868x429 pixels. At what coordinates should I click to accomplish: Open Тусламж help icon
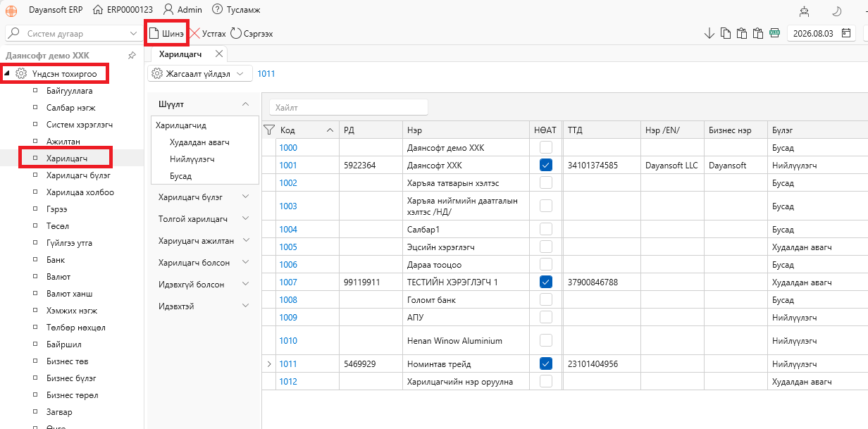[217, 10]
